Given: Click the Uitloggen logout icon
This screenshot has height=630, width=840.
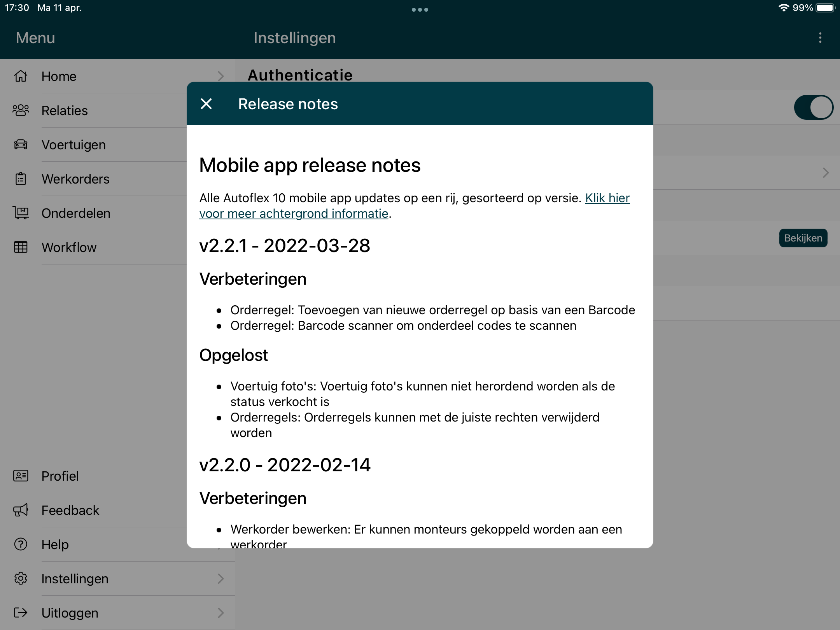Looking at the screenshot, I should 21,612.
